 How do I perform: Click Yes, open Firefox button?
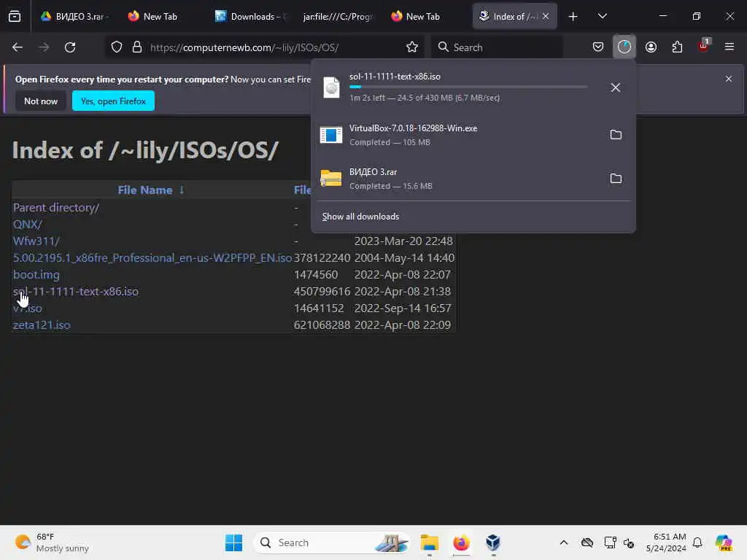coord(113,101)
